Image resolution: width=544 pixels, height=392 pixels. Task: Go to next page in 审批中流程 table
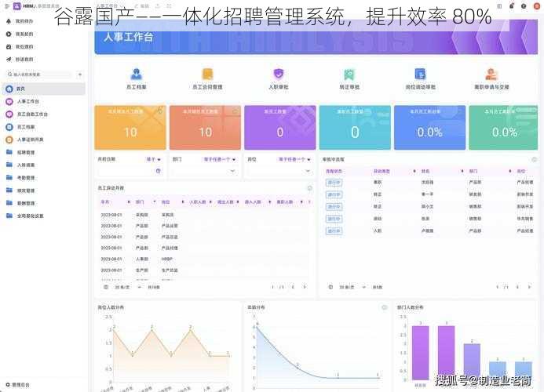point(529,287)
